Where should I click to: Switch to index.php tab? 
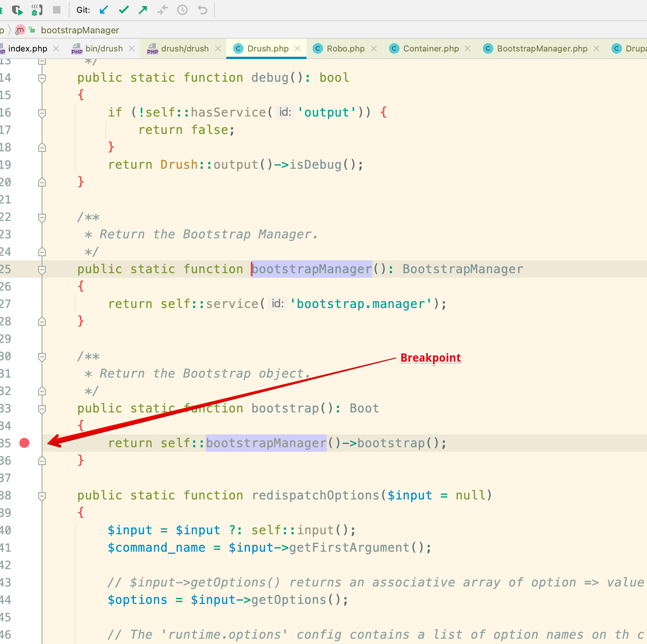pos(28,48)
